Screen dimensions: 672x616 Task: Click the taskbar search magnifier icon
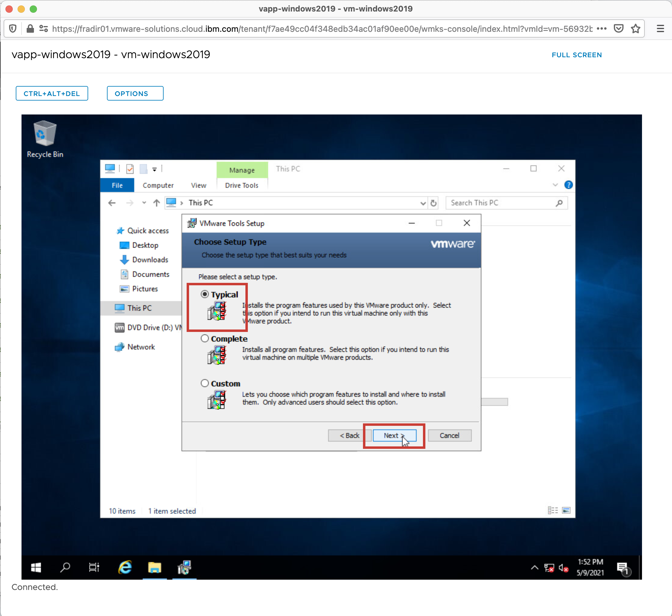click(x=65, y=567)
